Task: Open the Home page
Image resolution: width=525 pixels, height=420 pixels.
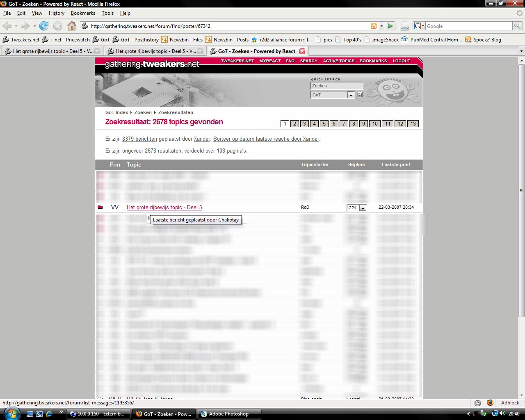Action: coord(72,26)
